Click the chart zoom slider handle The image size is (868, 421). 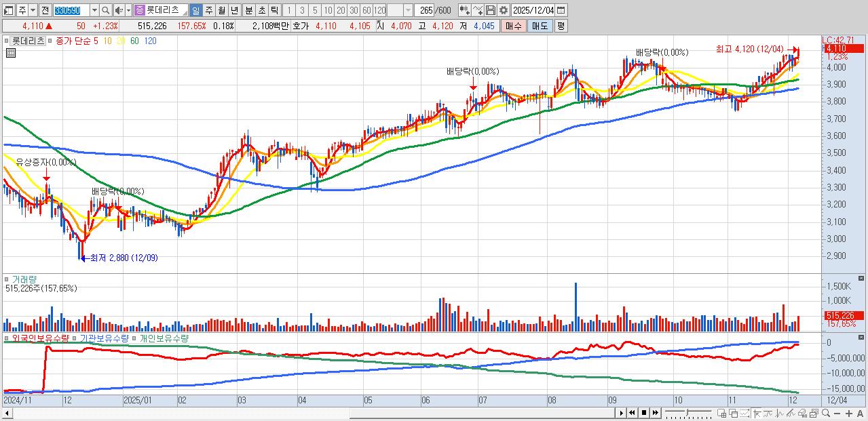click(x=687, y=412)
